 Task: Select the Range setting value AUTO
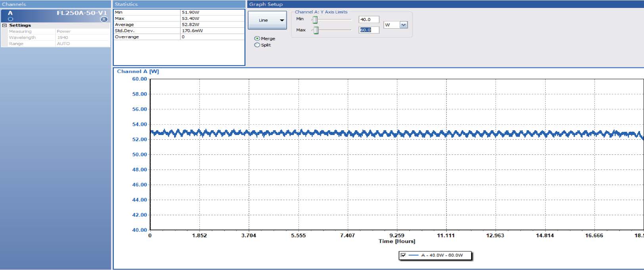[x=63, y=44]
